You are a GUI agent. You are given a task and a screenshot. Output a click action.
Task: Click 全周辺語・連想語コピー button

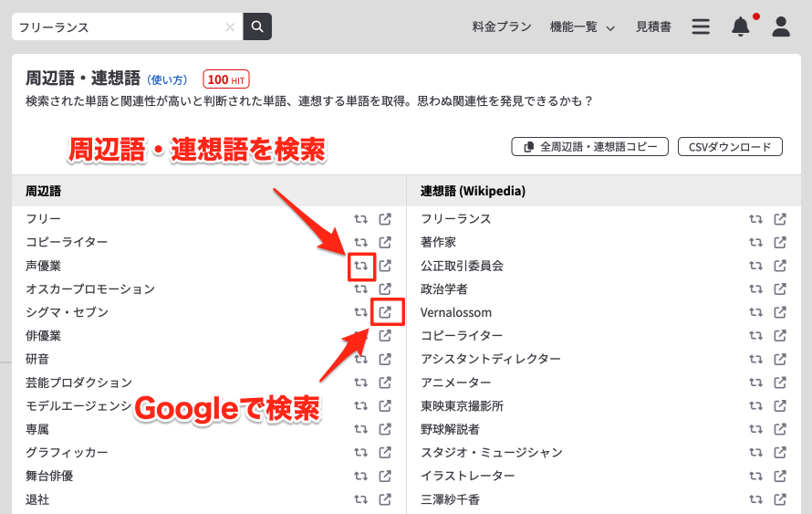pyautogui.click(x=590, y=147)
